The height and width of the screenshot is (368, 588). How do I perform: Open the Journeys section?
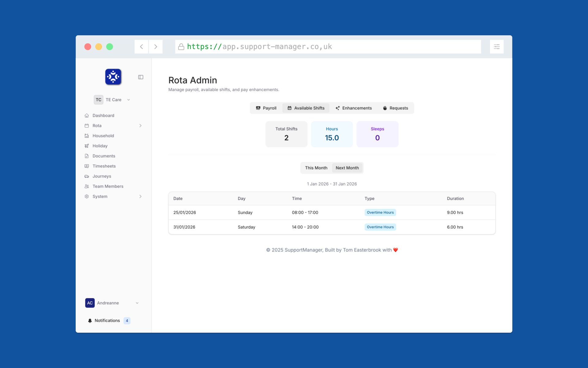pyautogui.click(x=101, y=176)
